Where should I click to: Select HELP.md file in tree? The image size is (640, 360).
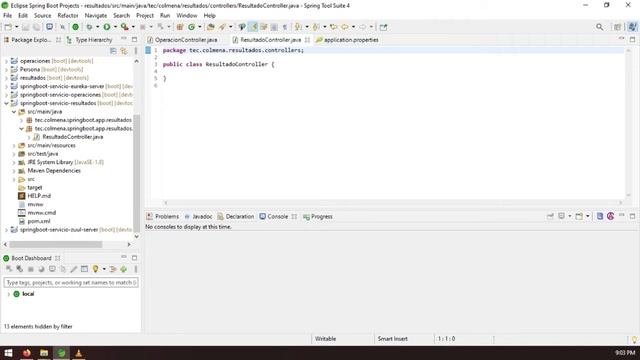39,196
